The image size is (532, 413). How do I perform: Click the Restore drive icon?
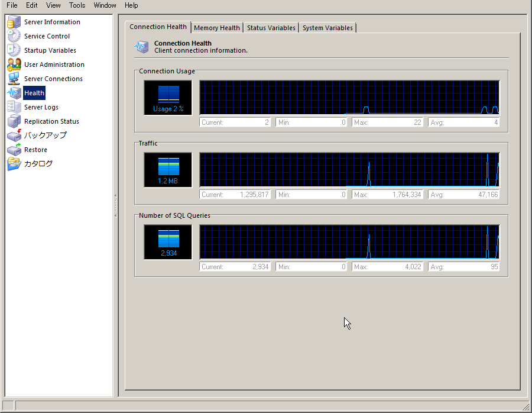14,150
